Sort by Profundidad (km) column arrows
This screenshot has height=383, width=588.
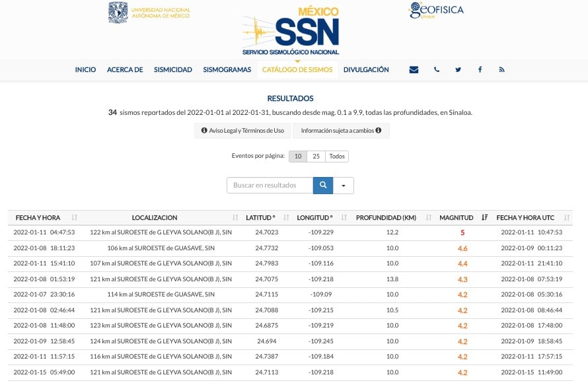429,217
